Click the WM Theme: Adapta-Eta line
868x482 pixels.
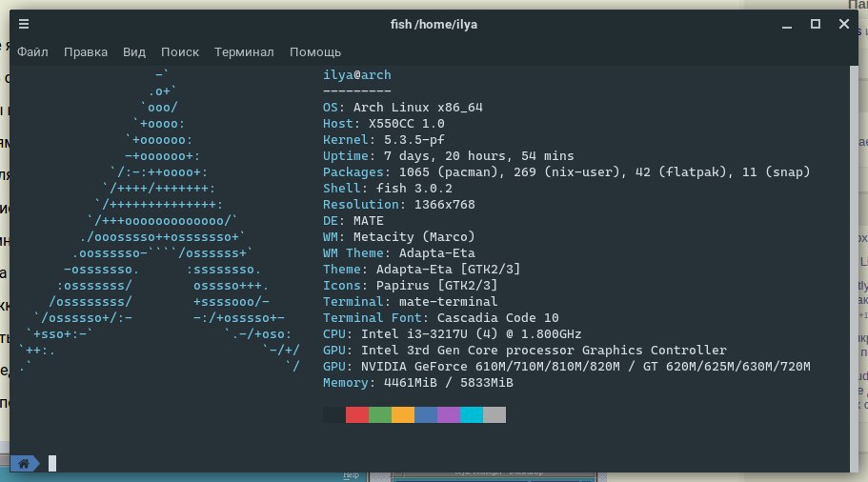pos(398,252)
